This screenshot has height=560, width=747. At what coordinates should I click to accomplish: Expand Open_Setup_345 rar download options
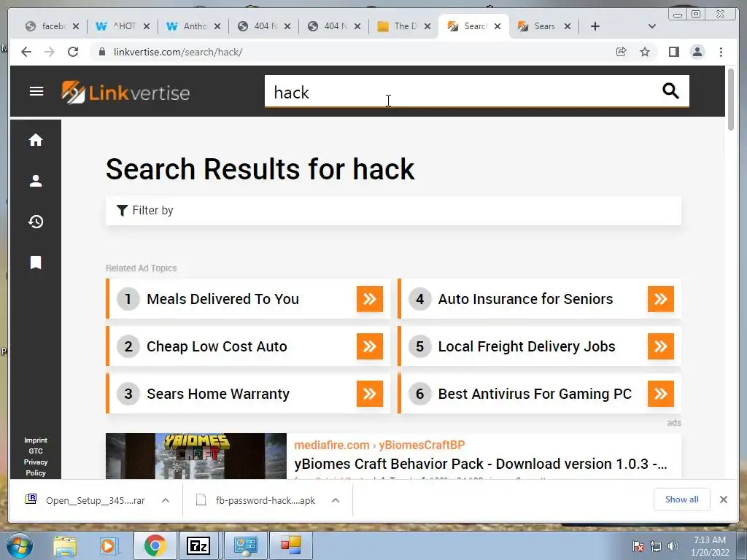point(166,500)
